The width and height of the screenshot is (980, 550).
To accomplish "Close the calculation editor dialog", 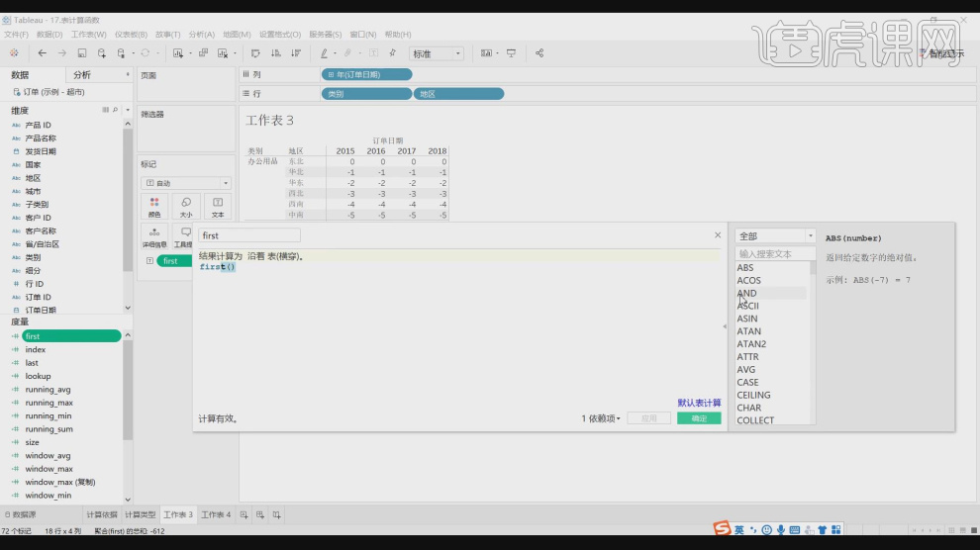I will pyautogui.click(x=718, y=235).
